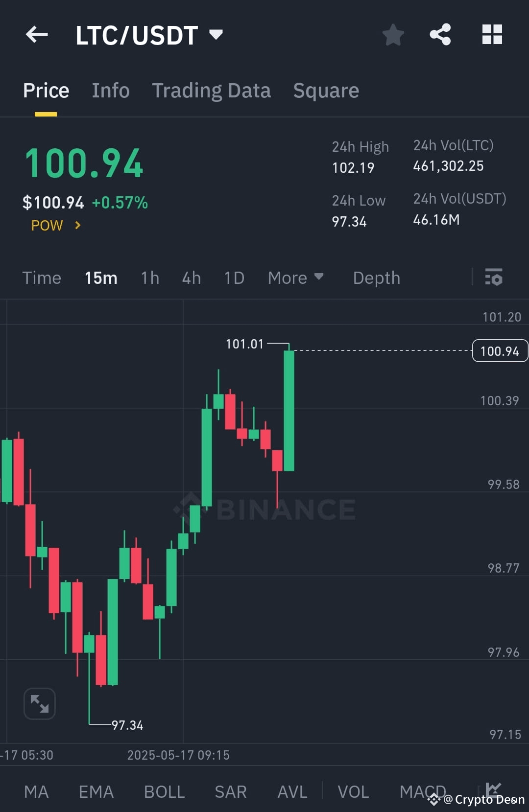
Task: Open the share icon
Action: 440,34
